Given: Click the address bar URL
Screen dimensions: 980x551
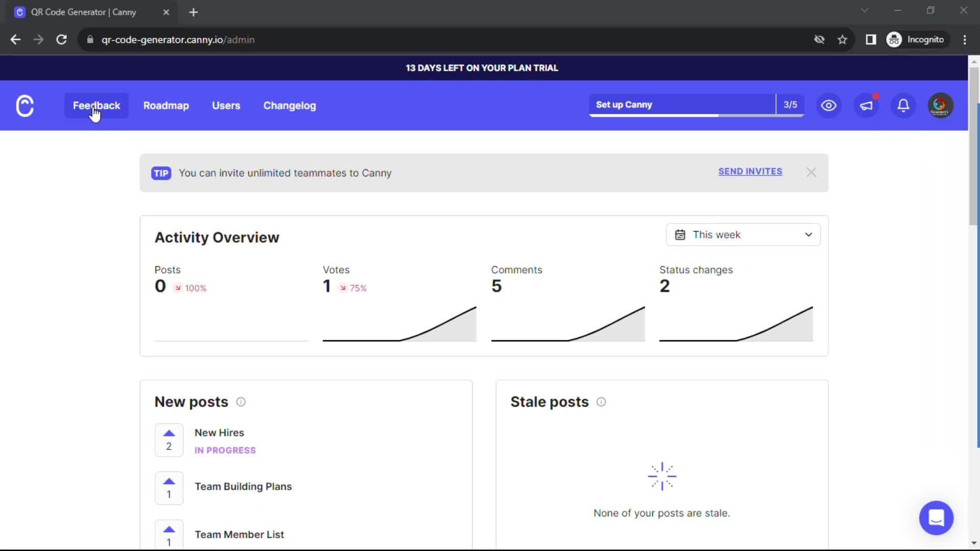Looking at the screenshot, I should [x=178, y=40].
